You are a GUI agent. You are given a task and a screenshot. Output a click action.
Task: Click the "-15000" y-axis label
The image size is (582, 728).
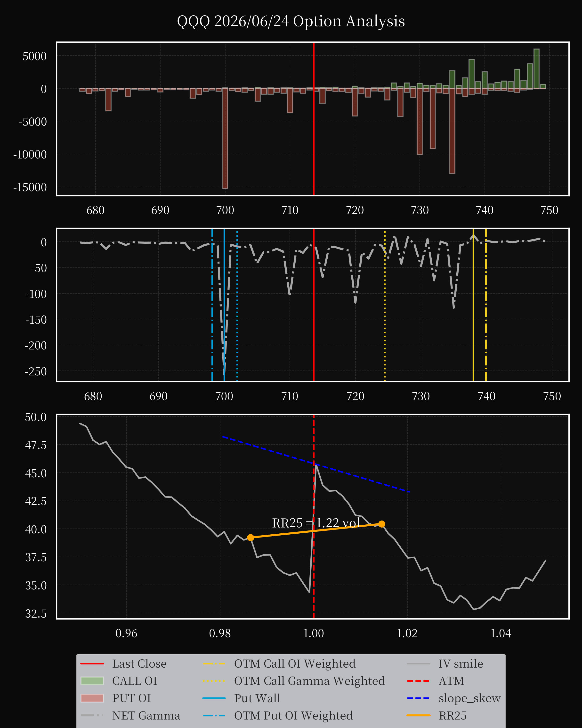(30, 187)
